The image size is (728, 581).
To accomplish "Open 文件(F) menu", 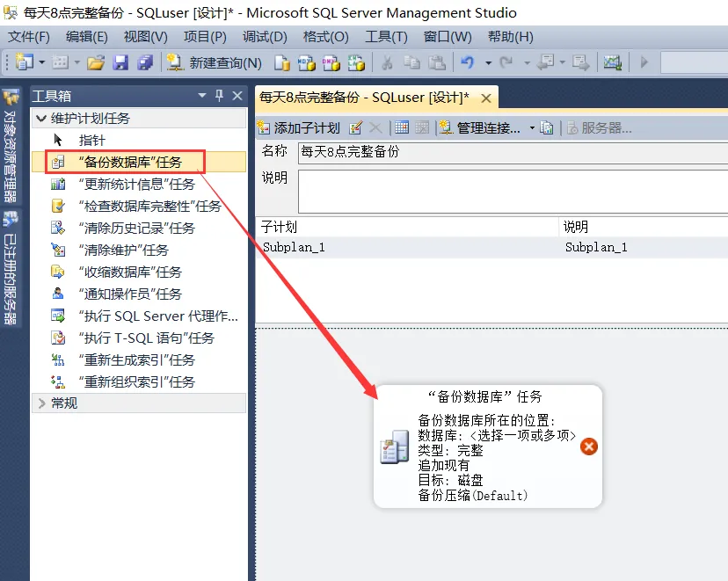I will click(x=29, y=37).
